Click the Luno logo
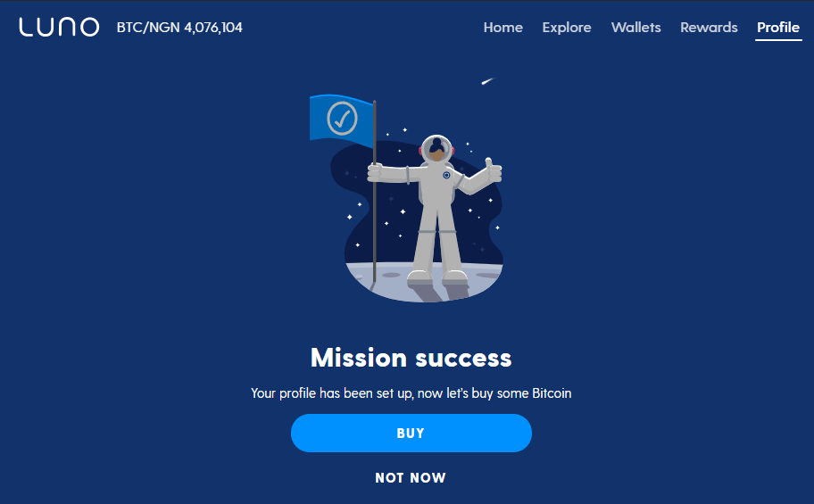The image size is (814, 504). point(59,27)
